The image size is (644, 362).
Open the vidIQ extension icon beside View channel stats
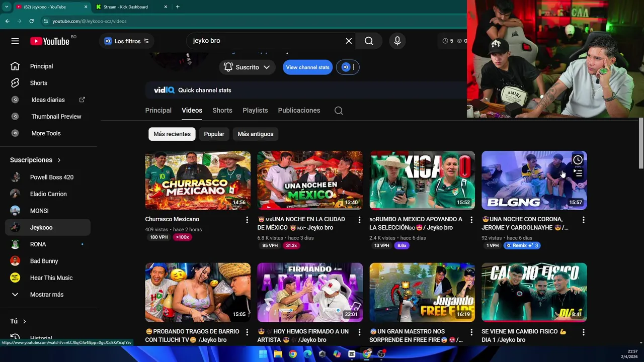[346, 67]
